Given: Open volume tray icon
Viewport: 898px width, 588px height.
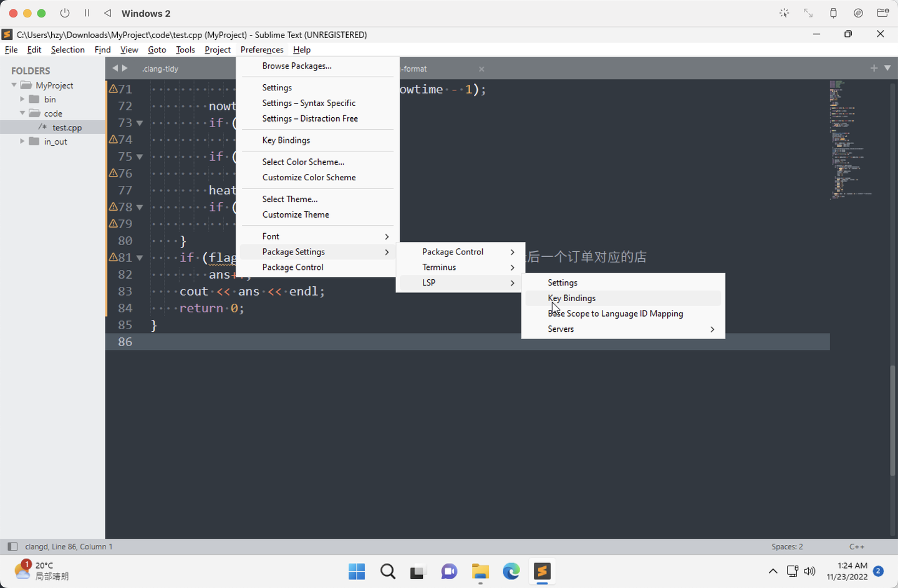Looking at the screenshot, I should [809, 571].
